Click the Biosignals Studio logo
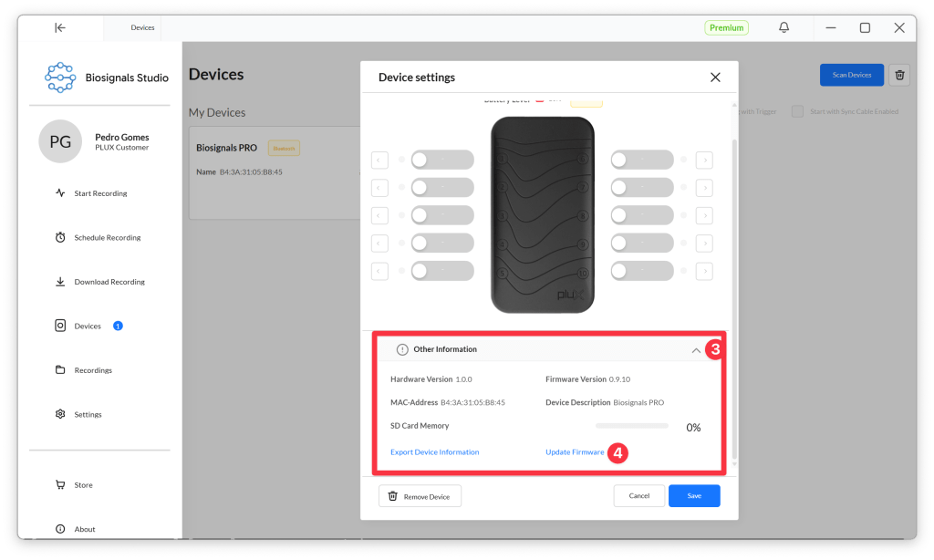 60,78
